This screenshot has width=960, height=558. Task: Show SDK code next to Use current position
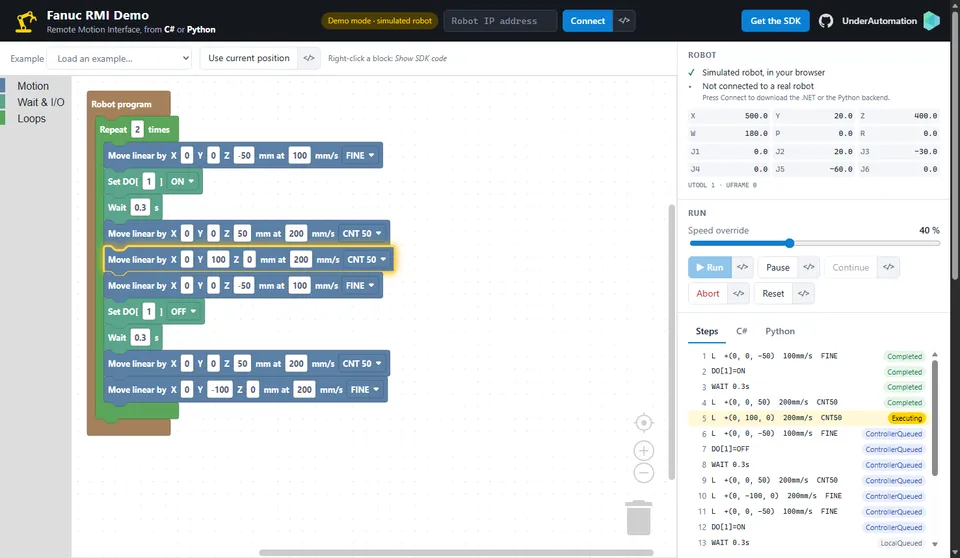tap(309, 58)
